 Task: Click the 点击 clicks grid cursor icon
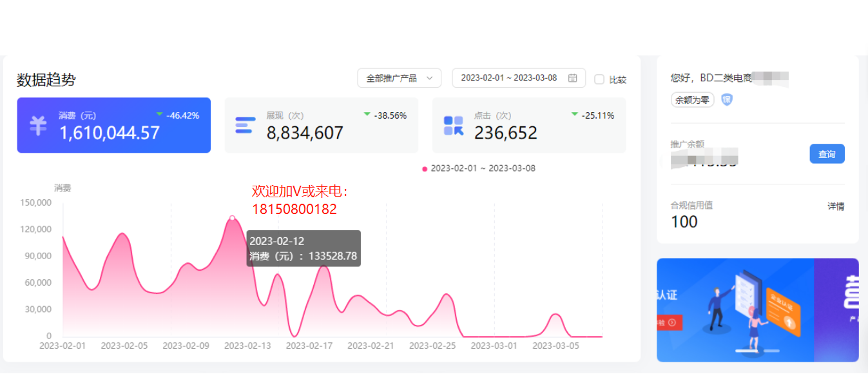[x=454, y=126]
